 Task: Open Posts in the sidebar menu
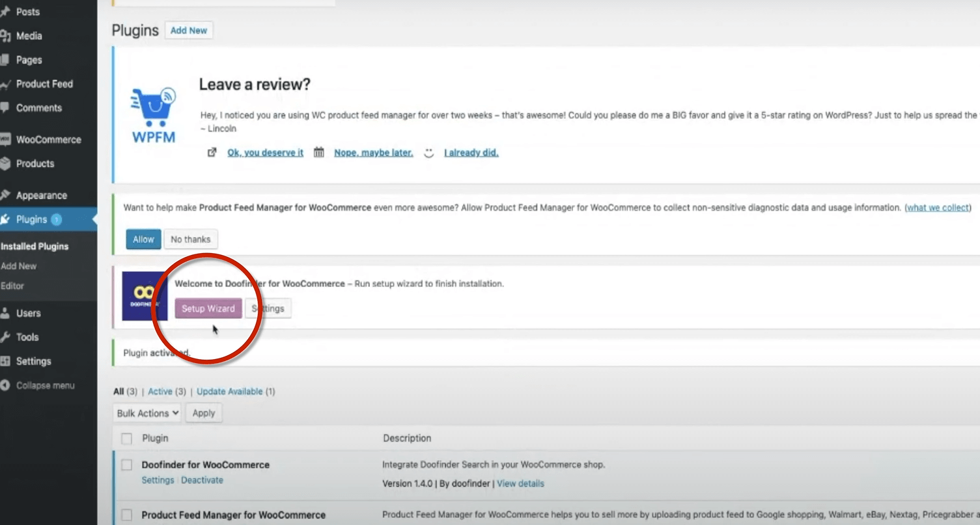[28, 12]
